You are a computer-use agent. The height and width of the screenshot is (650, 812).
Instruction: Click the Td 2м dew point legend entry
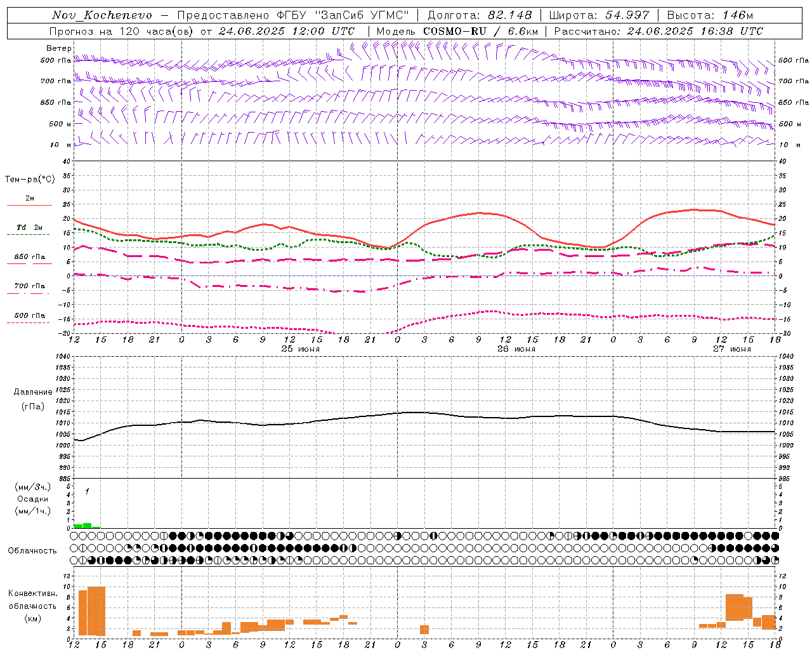pyautogui.click(x=30, y=227)
